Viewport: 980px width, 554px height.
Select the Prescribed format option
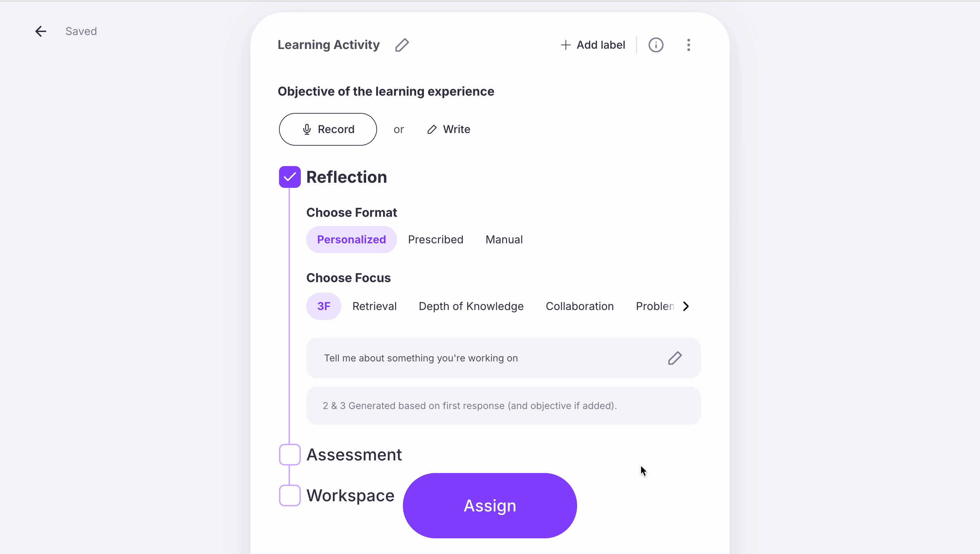coord(436,240)
